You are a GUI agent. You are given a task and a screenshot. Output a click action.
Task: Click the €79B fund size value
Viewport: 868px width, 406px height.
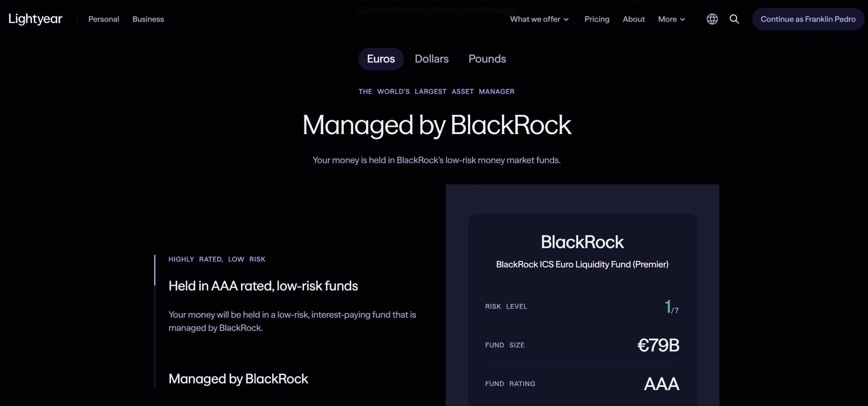click(x=658, y=345)
